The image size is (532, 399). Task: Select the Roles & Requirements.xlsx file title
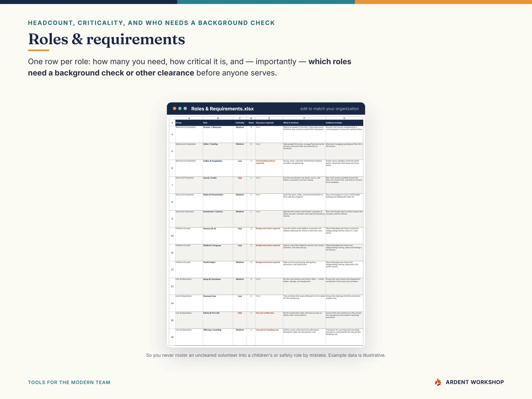(x=222, y=109)
